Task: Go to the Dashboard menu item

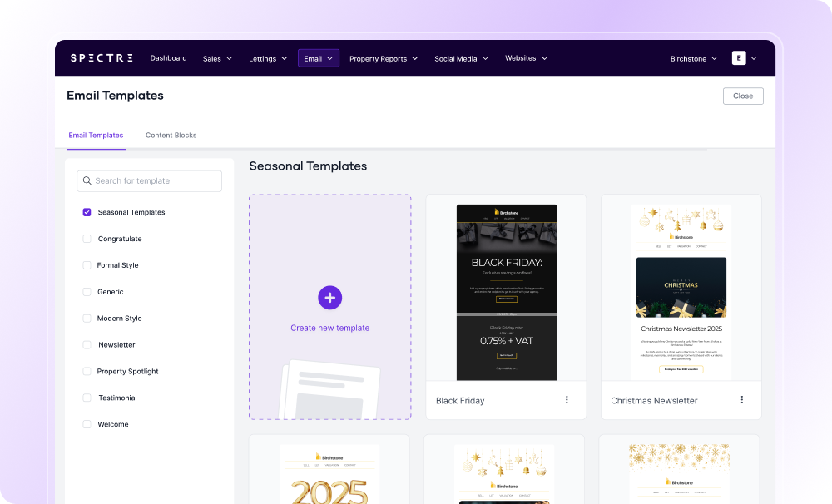Action: tap(168, 58)
